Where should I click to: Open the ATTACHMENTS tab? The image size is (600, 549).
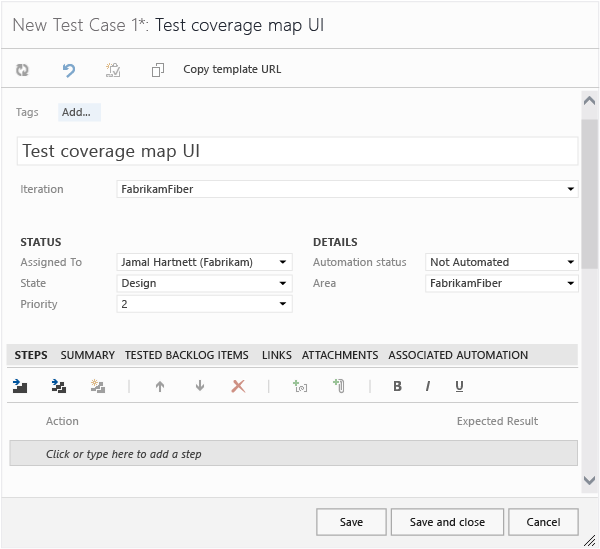coord(340,355)
